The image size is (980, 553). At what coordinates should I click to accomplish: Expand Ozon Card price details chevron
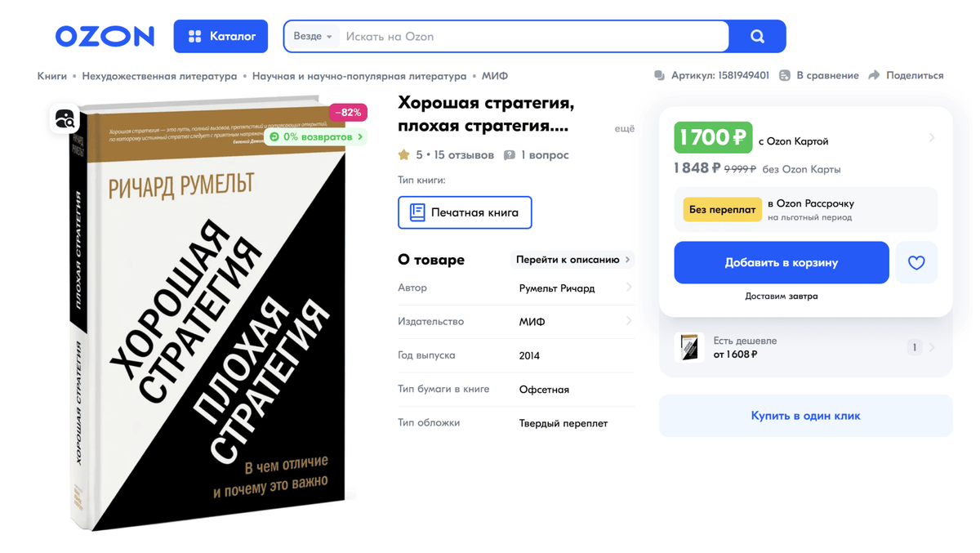[931, 137]
